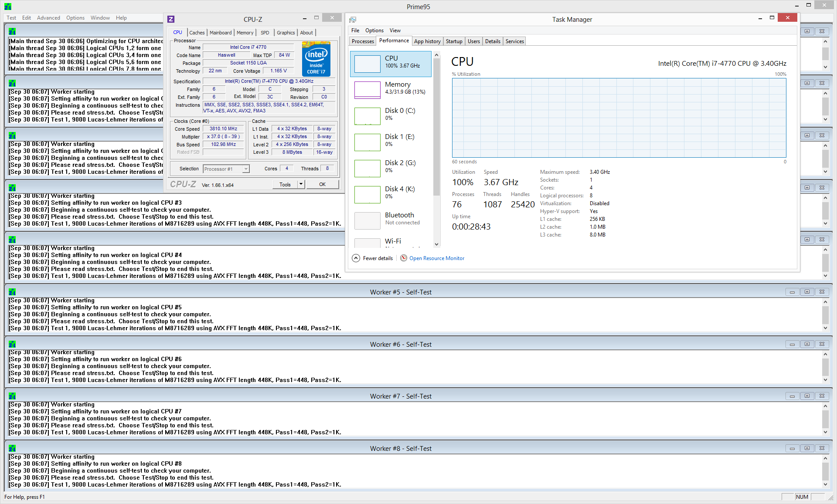Click Worker #8 window's Prime95 icon

(12, 448)
